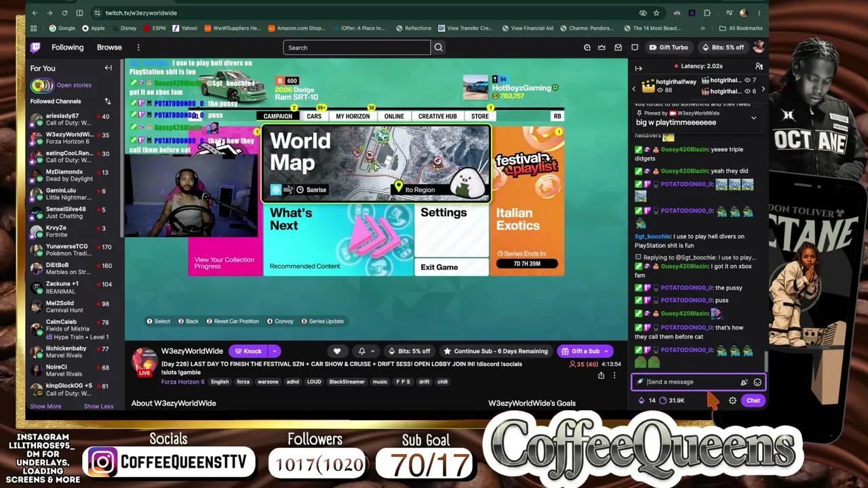
Task: Open the emote picker smiley icon
Action: [757, 382]
